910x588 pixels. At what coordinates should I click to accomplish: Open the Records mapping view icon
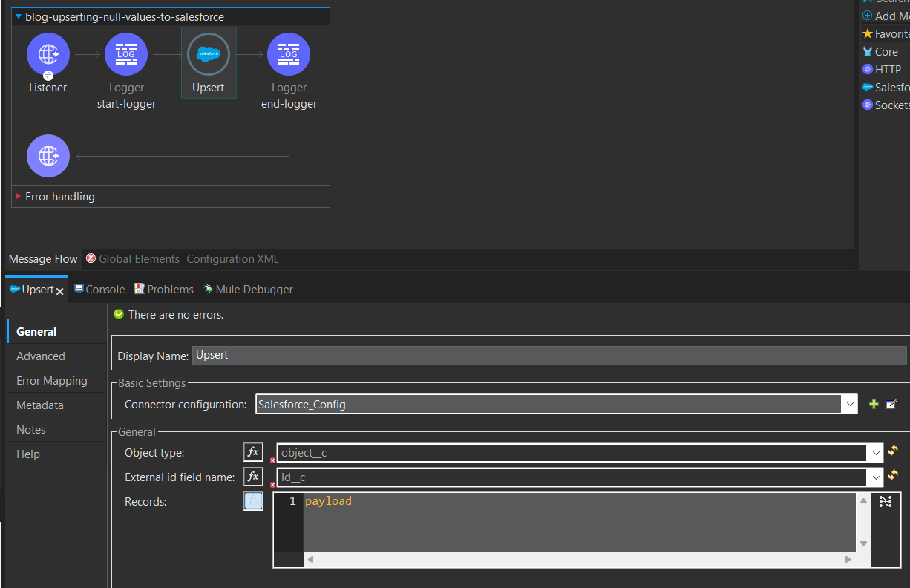click(x=885, y=502)
